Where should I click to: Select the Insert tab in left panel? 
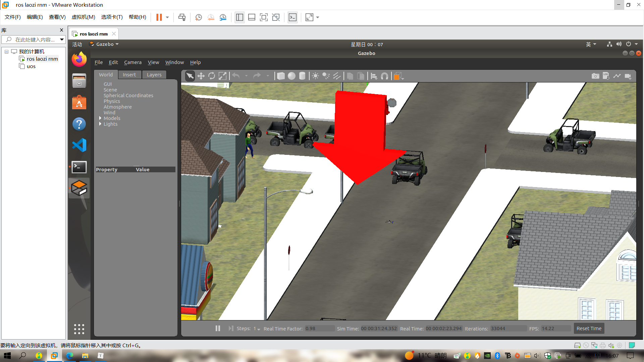pyautogui.click(x=129, y=74)
